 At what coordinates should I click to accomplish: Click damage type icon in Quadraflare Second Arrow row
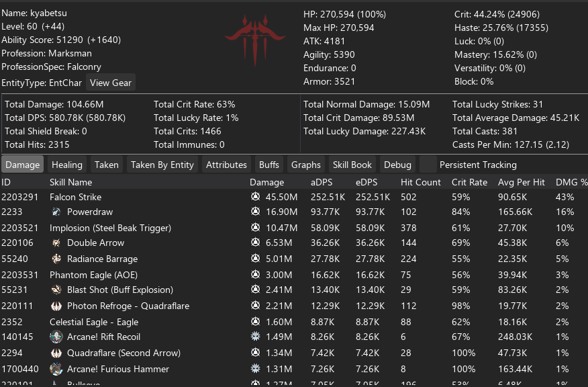255,353
